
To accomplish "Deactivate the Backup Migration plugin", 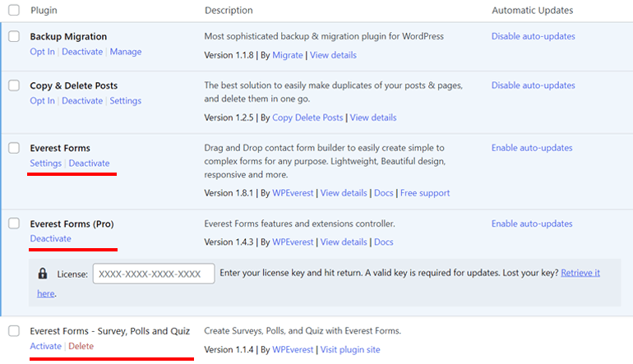I will 82,52.
